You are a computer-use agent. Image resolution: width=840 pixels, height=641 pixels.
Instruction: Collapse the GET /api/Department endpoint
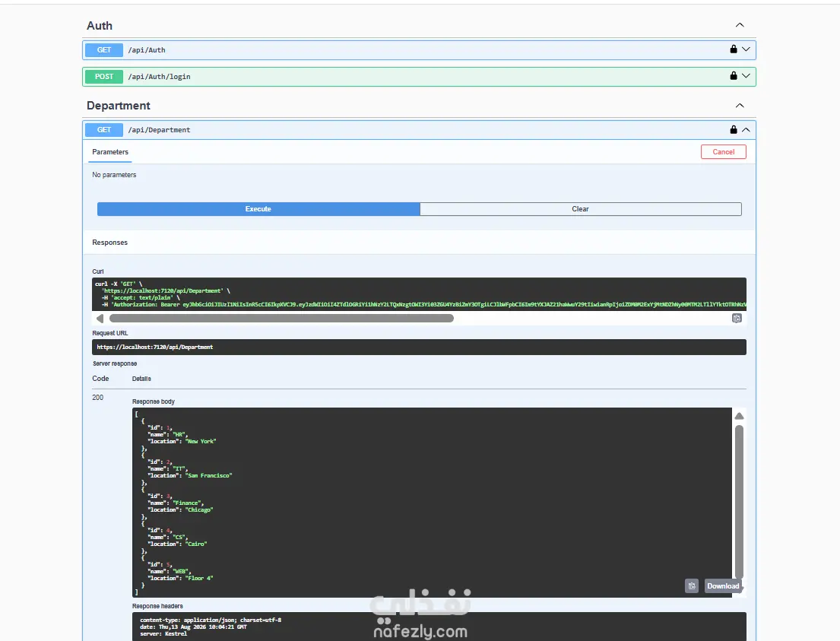(x=746, y=130)
